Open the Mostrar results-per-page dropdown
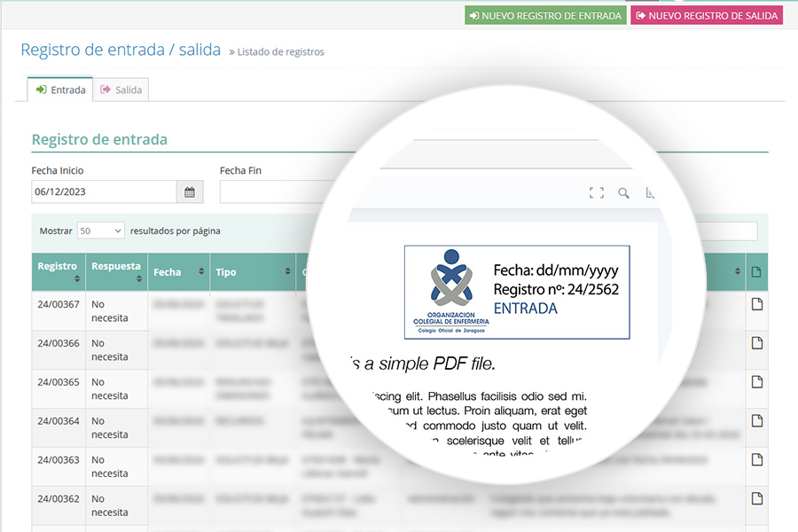The width and height of the screenshot is (798, 532). click(101, 231)
